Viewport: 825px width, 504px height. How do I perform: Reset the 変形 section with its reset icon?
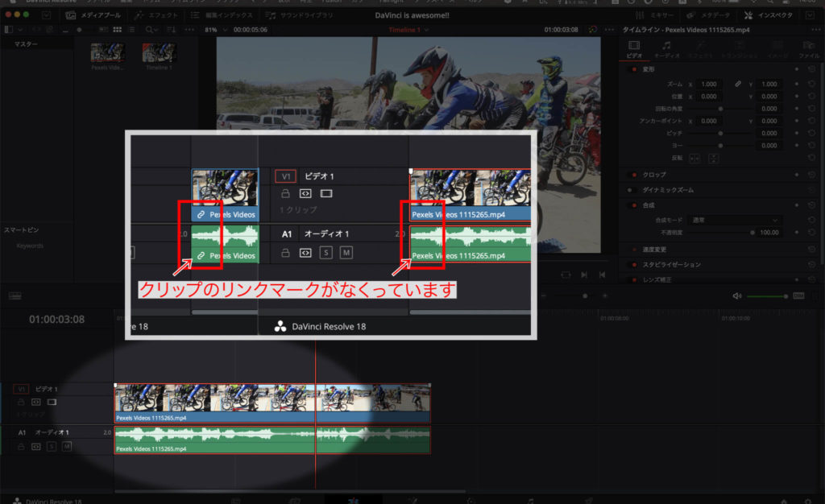tap(811, 69)
